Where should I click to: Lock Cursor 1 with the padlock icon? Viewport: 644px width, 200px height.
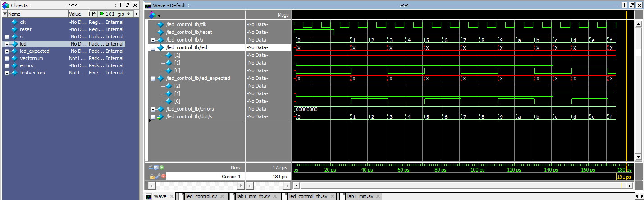[152, 176]
